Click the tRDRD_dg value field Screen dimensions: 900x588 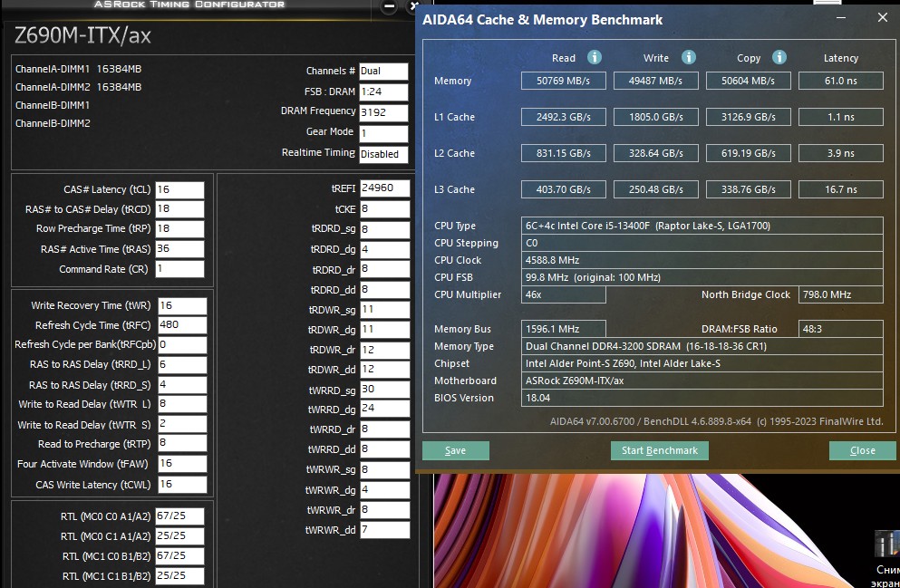(x=384, y=249)
